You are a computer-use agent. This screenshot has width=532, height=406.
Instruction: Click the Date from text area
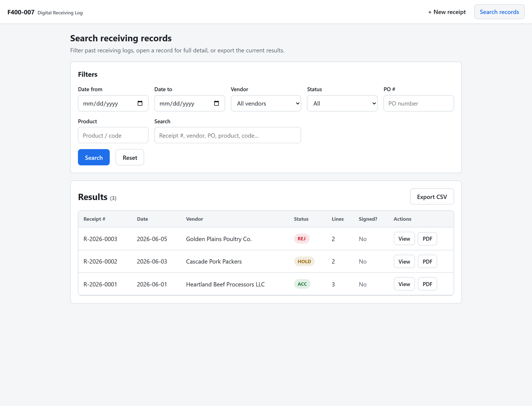click(x=100, y=104)
